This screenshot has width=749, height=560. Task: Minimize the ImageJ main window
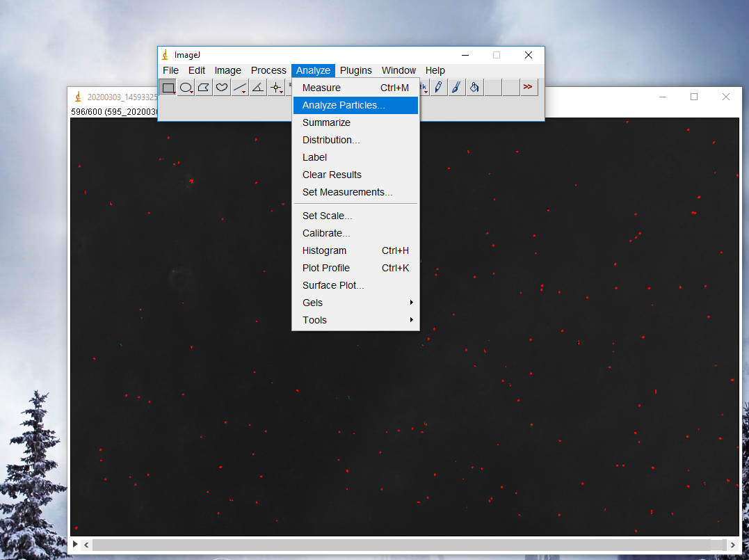(465, 55)
